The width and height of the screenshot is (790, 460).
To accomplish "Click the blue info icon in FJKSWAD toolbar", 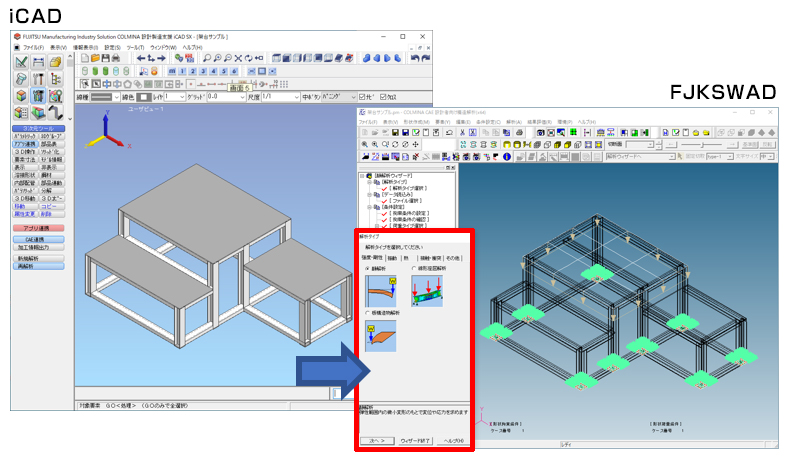I will 507,157.
